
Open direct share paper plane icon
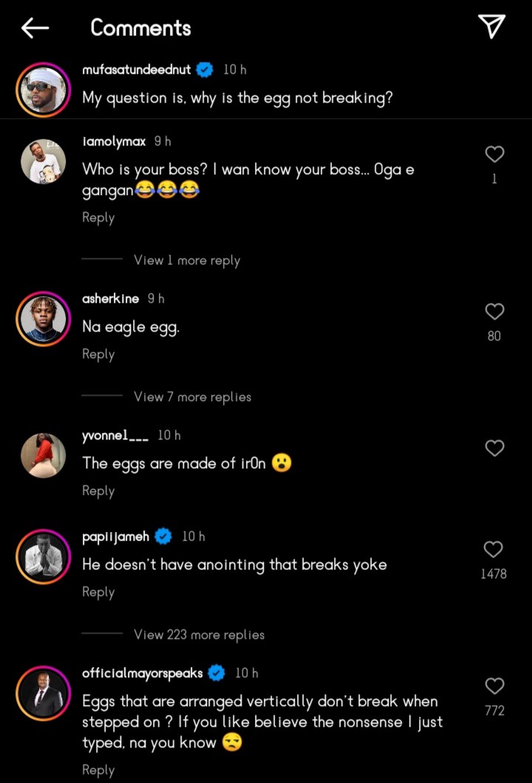pos(491,27)
